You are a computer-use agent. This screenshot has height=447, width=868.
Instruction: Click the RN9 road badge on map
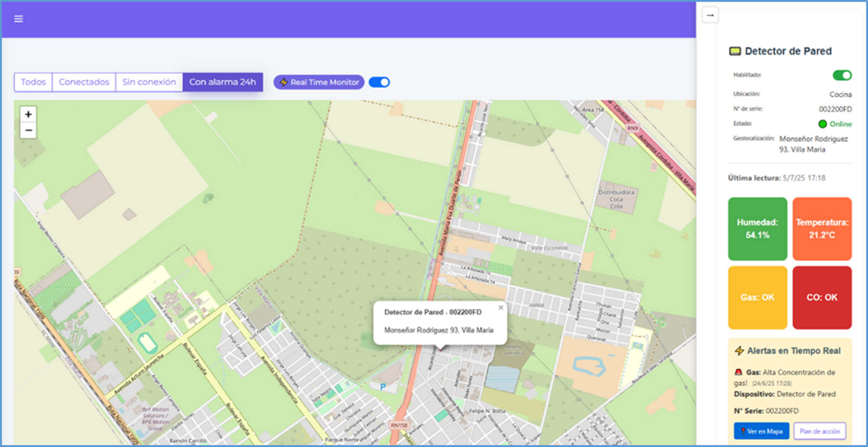pos(632,128)
